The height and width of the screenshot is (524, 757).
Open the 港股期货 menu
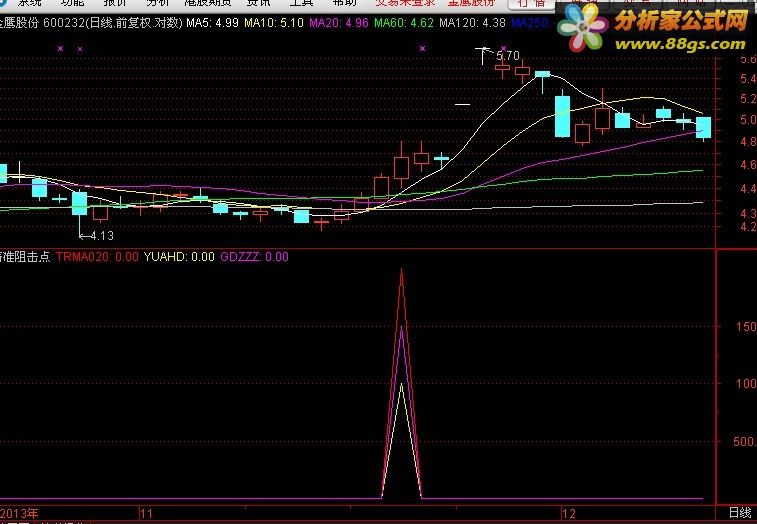(208, 2)
